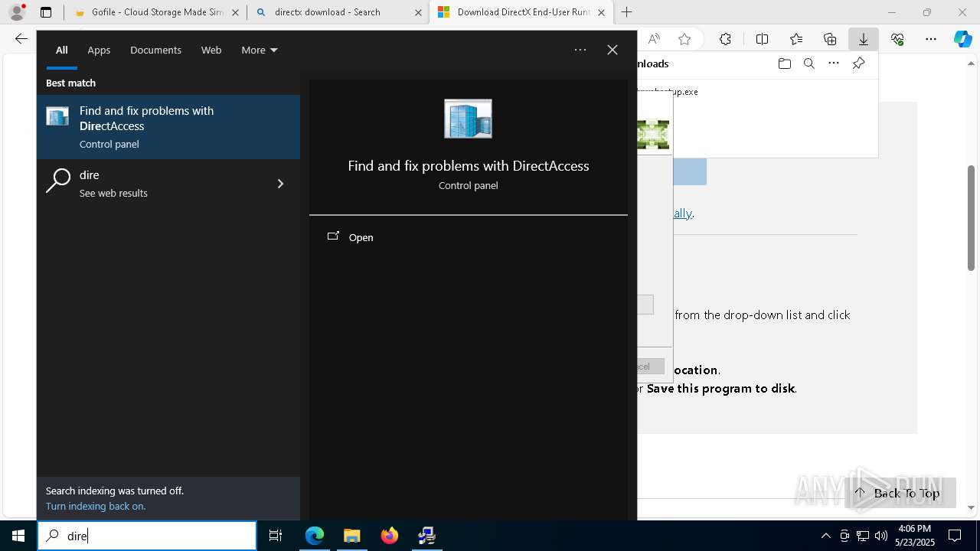
Task: Open more options in Downloads panel
Action: point(834,64)
